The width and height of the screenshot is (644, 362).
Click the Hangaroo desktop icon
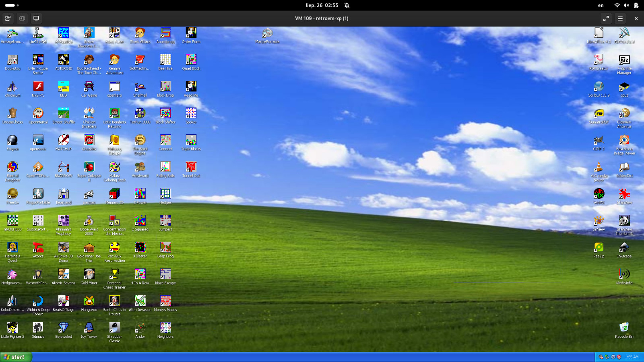(x=89, y=301)
